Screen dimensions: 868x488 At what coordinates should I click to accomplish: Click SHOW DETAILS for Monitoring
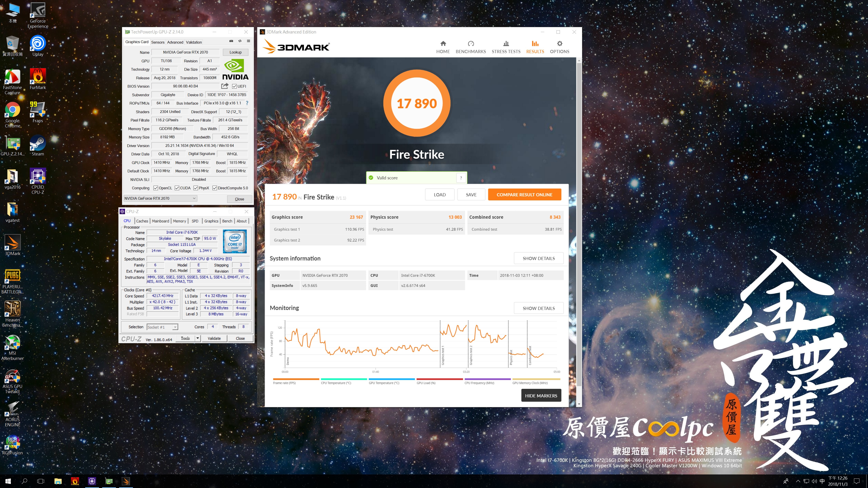tap(538, 308)
